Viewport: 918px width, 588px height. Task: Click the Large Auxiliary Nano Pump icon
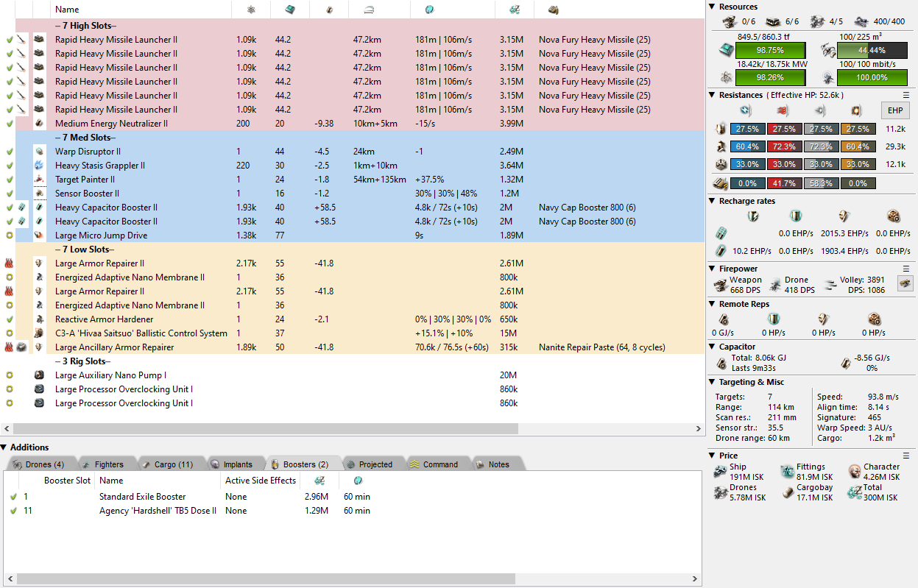[39, 375]
